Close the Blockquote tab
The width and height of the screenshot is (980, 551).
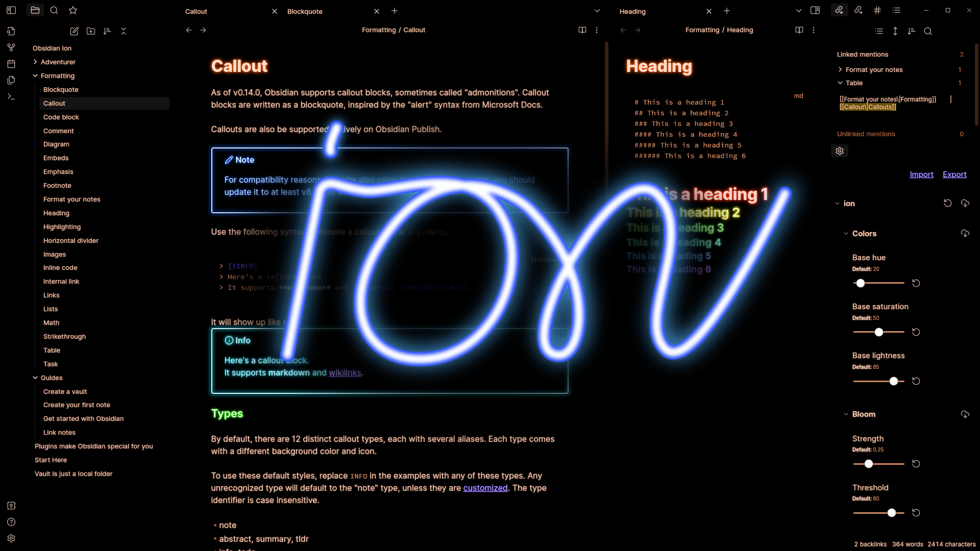tap(377, 11)
